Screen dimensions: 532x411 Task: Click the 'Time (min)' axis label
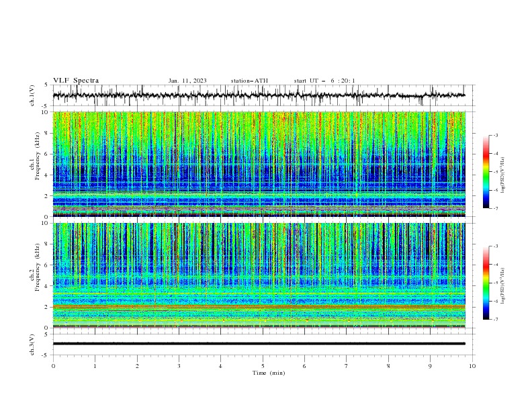point(269,373)
